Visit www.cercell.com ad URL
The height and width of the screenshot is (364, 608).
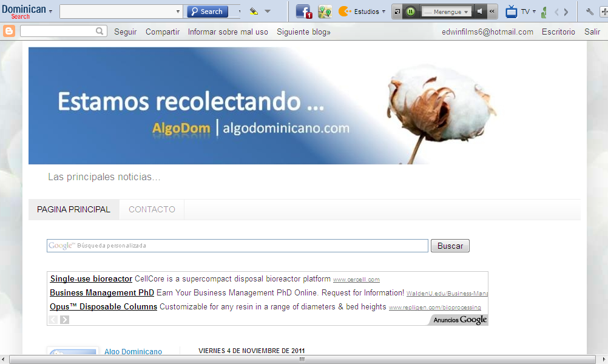pos(356,280)
